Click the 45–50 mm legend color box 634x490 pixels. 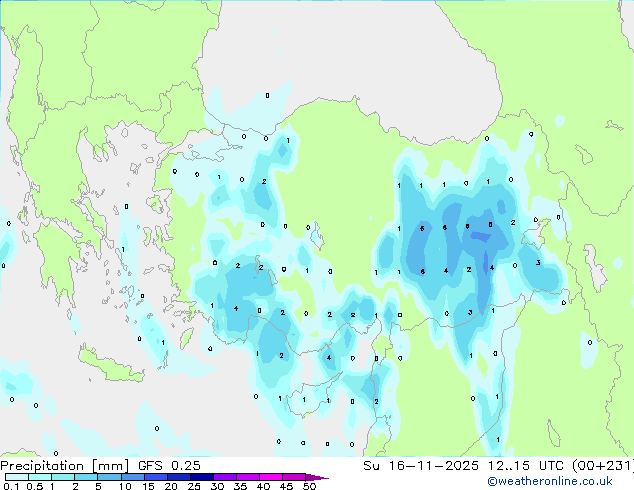294,477
